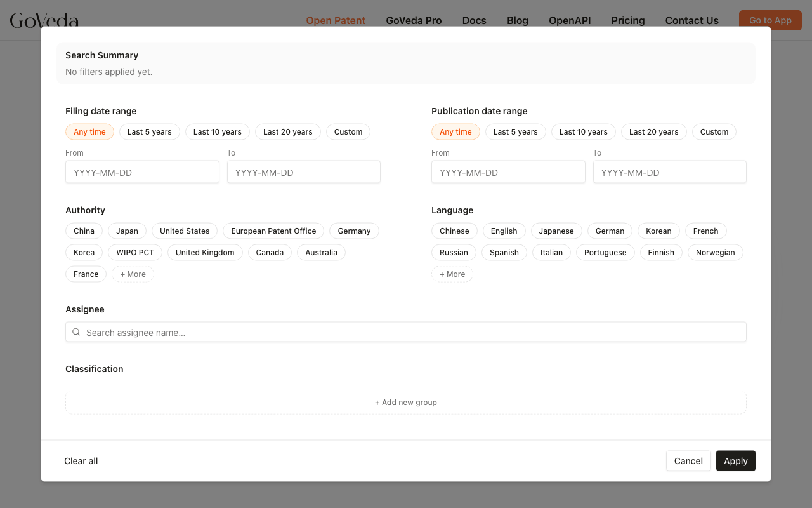This screenshot has height=508, width=812.
Task: Select Filing date Last 5 years
Action: tap(150, 132)
